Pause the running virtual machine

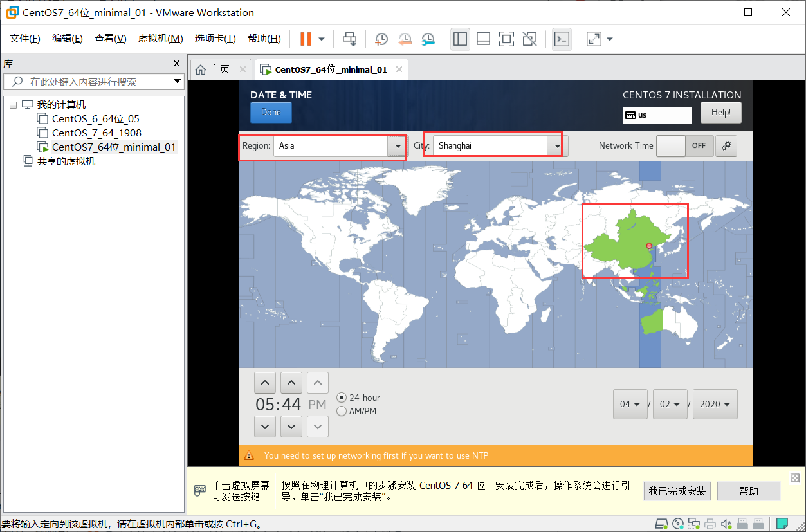(x=306, y=39)
